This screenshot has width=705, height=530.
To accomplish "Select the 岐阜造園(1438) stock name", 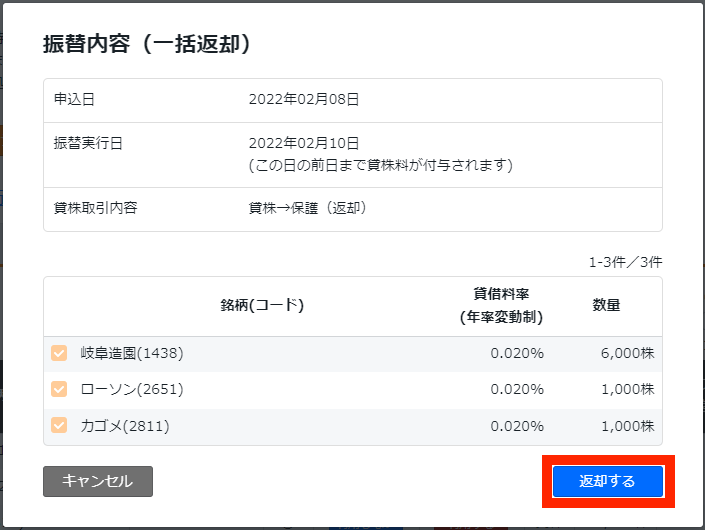I will [132, 353].
